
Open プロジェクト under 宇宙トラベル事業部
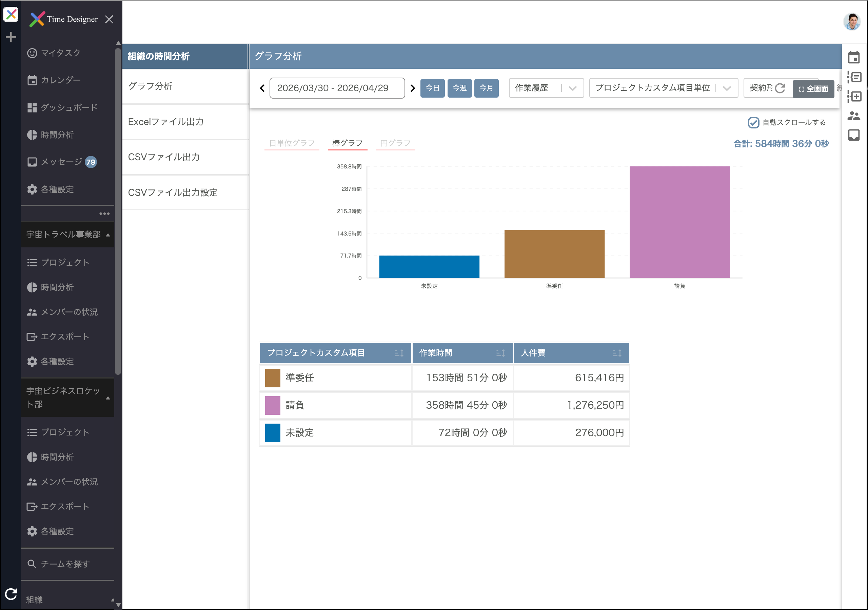click(x=68, y=263)
